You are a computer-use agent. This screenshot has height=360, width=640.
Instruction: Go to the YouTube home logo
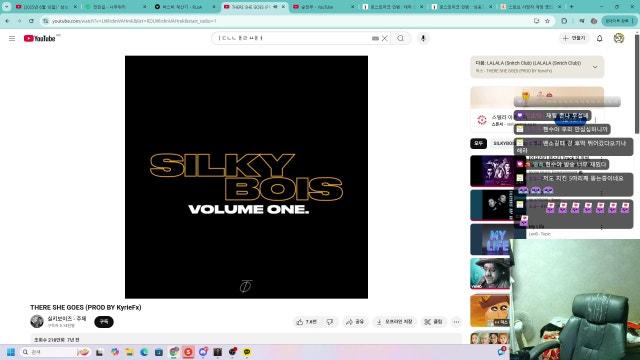40,38
